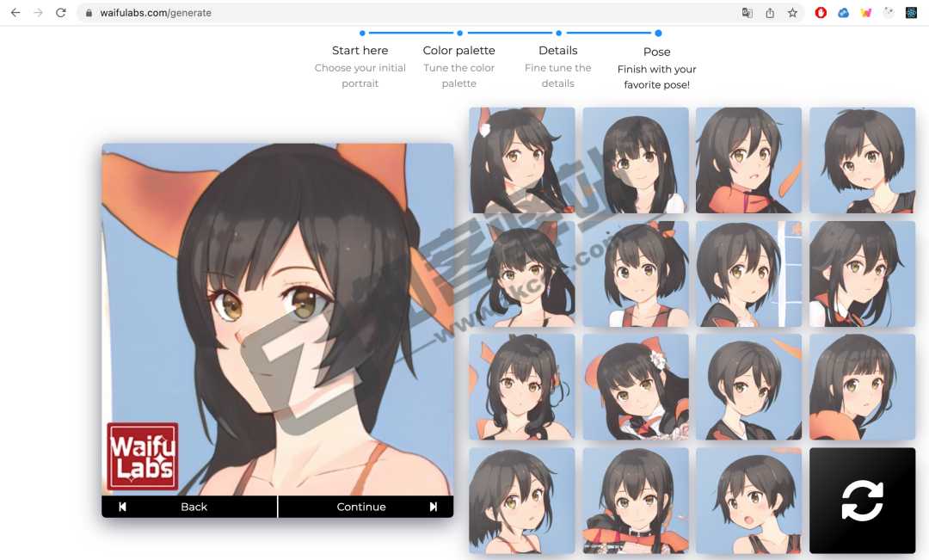Screen dimensions: 929x560
Task: Open the blue cloud extension icon
Action: point(843,12)
